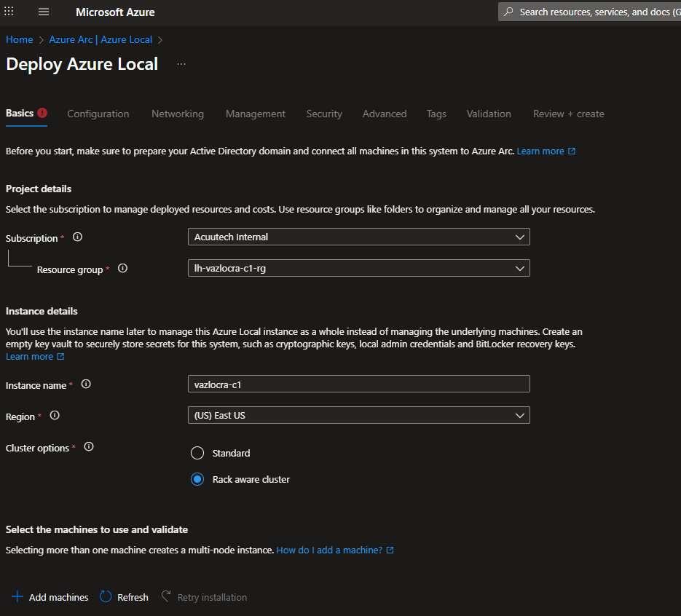Viewport: 681px width, 616px height.
Task: Select the Rack aware cluster option
Action: (197, 479)
